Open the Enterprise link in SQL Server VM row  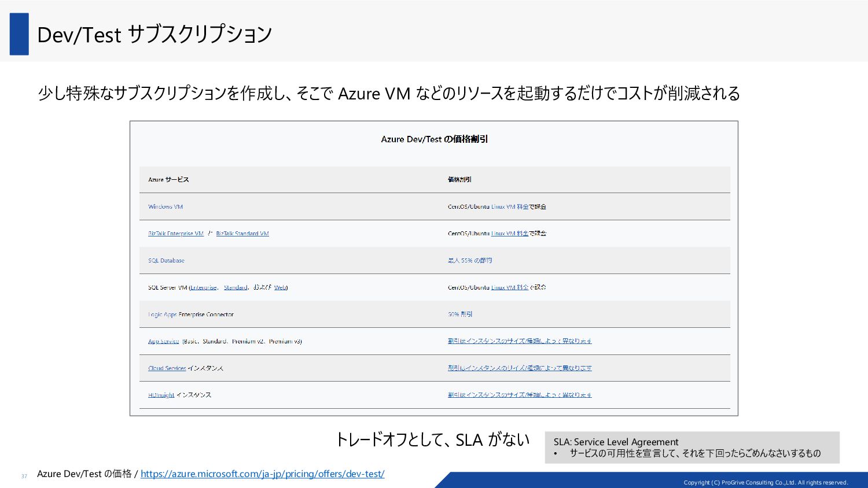pyautogui.click(x=204, y=287)
